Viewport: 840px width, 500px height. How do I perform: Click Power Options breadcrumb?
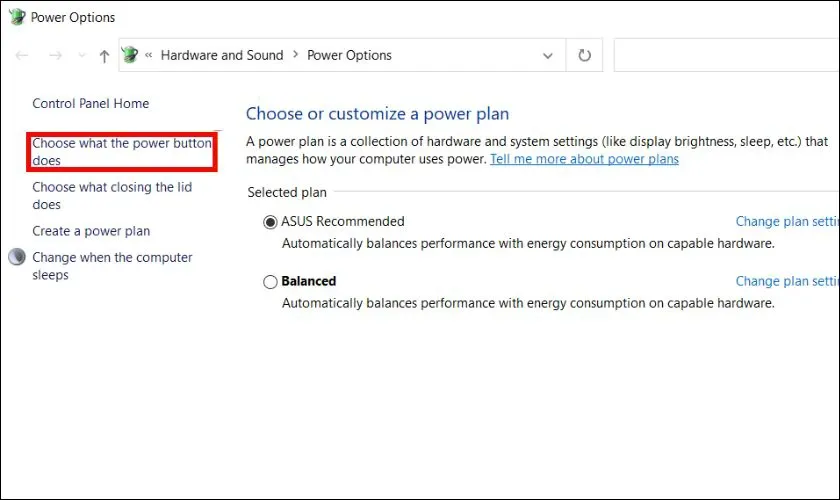coord(349,55)
